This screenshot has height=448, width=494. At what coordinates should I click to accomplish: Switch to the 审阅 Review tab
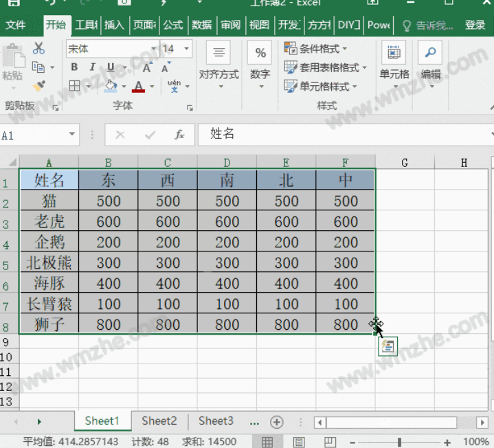coord(231,25)
